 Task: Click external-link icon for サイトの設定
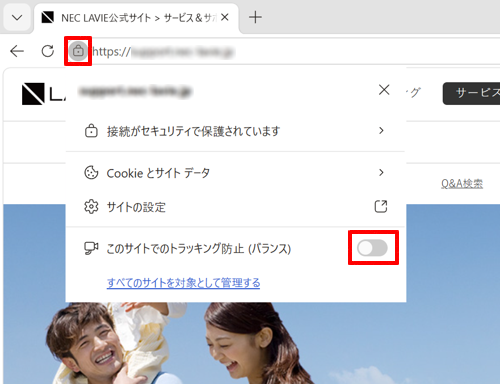click(381, 206)
